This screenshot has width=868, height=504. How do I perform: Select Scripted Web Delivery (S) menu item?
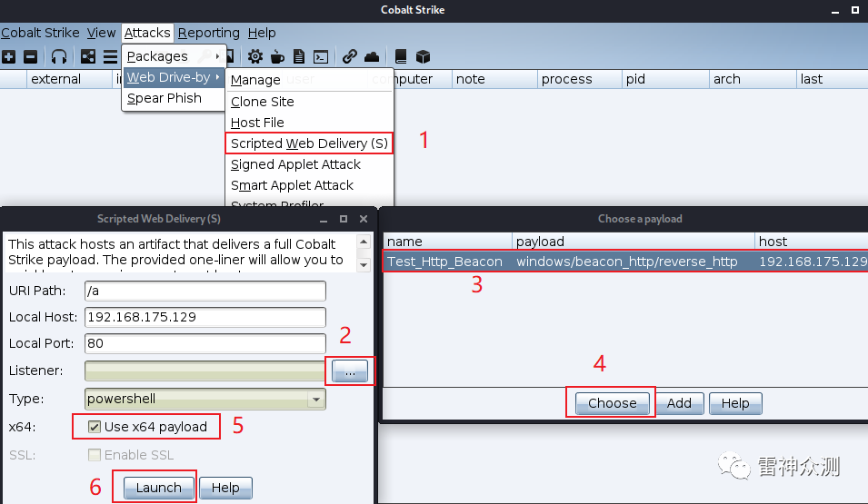(309, 143)
